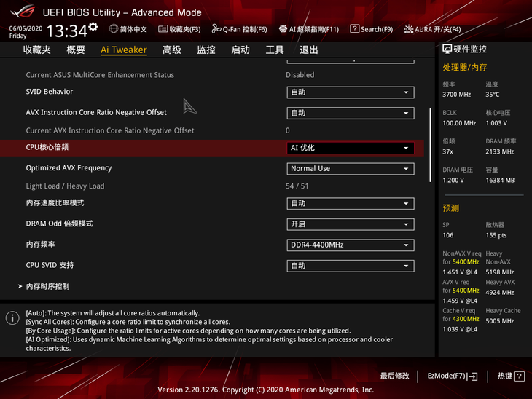532x399 pixels.
Task: Switch to 收藏夹 tab
Action: coord(37,50)
